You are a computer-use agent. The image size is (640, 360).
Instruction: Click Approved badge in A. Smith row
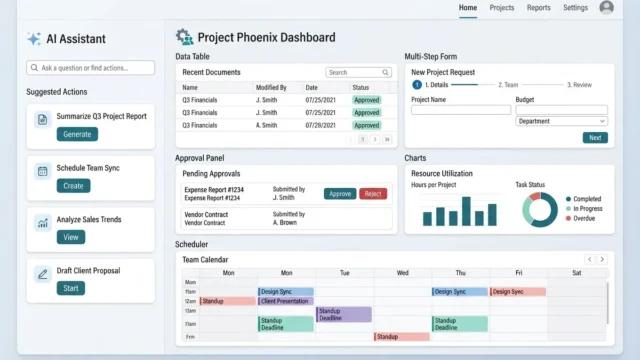pos(367,125)
